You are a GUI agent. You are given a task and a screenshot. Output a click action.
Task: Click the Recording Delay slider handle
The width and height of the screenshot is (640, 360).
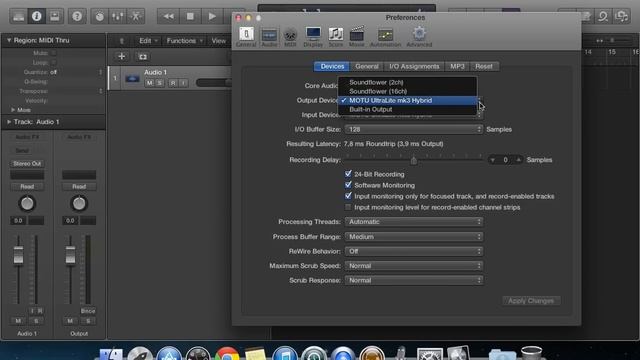pos(413,160)
